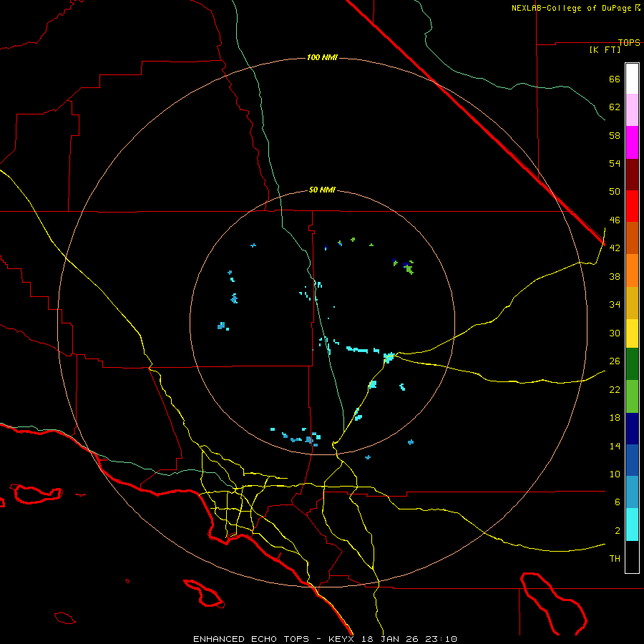The image size is (644, 644).
Task: Click the Enhanced Echo Tops KEYX caption
Action: pyautogui.click(x=325, y=638)
